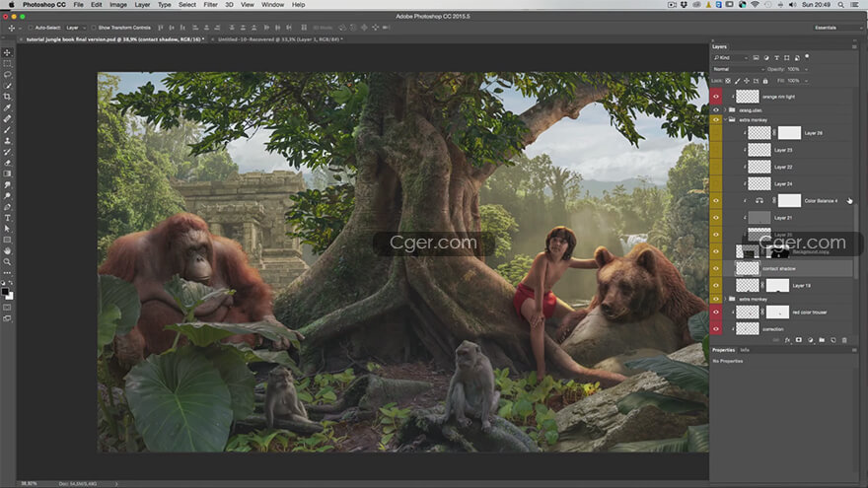Select the Lasso tool

tap(7, 75)
